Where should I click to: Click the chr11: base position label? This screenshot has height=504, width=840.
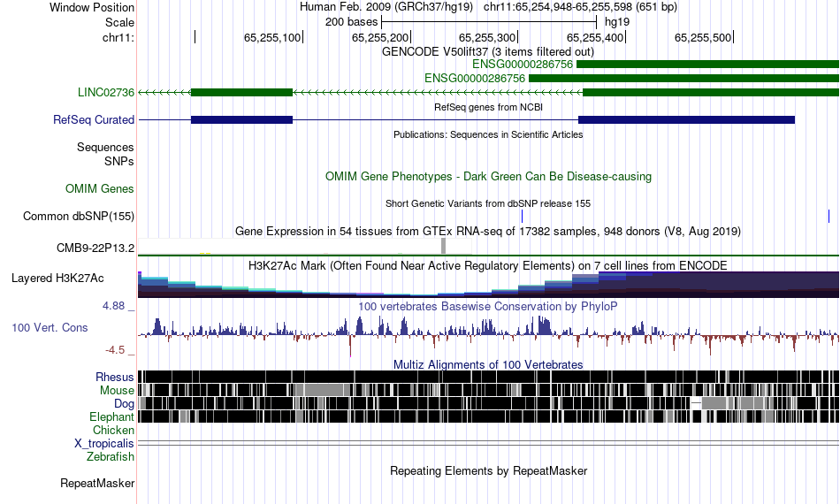118,37
